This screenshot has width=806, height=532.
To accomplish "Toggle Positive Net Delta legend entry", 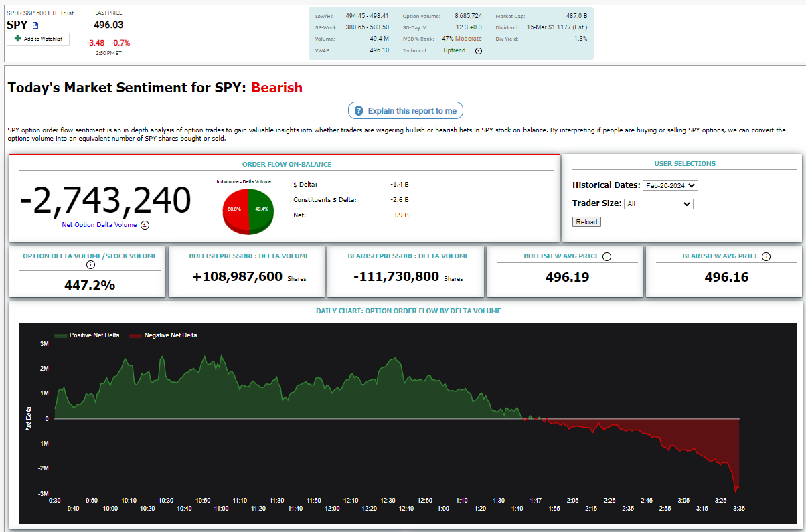I will [87, 335].
